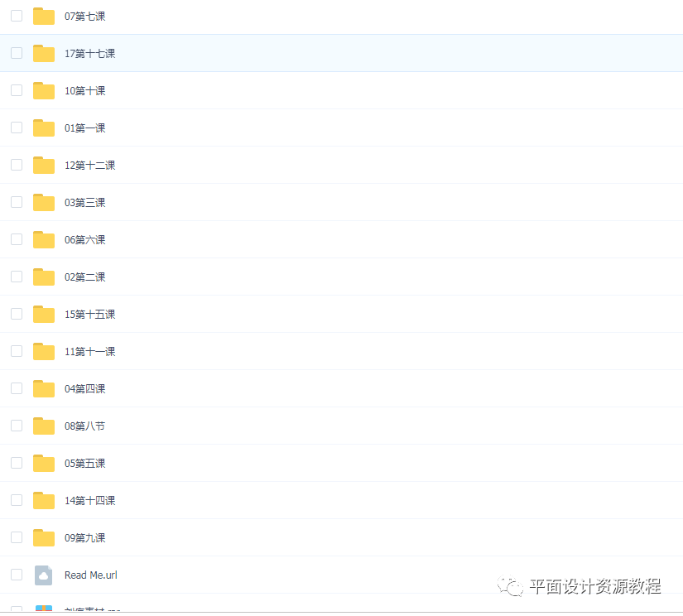Click the folder name 07第七课
The width and height of the screenshot is (683, 616).
tap(85, 17)
